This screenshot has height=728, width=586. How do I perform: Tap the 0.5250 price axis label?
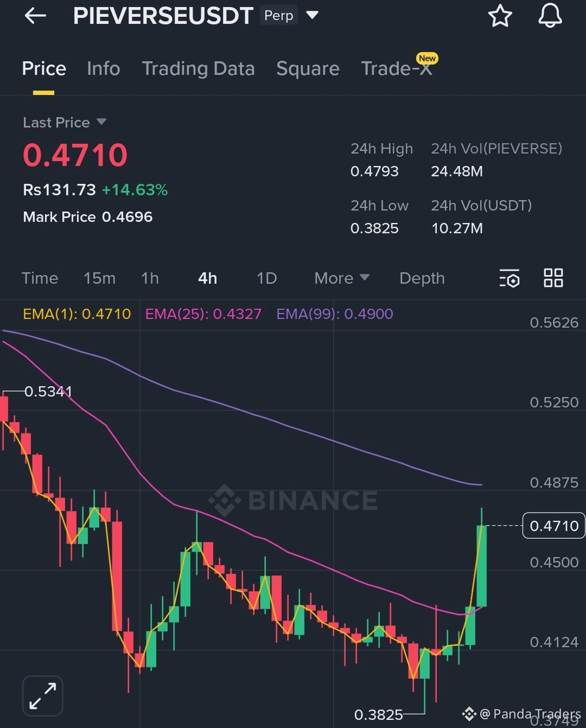[x=554, y=403]
